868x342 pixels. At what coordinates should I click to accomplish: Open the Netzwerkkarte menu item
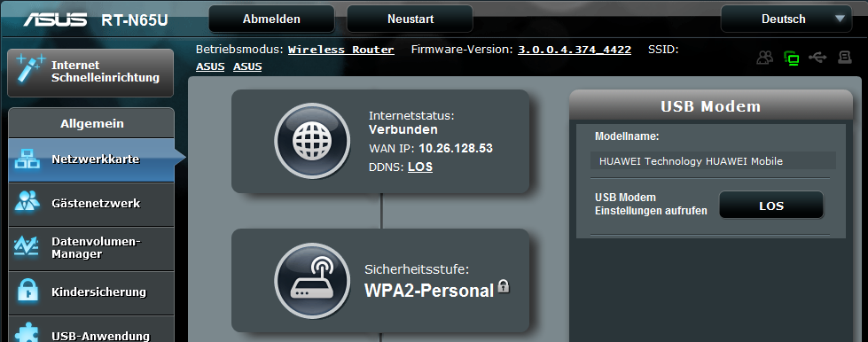pyautogui.click(x=91, y=160)
